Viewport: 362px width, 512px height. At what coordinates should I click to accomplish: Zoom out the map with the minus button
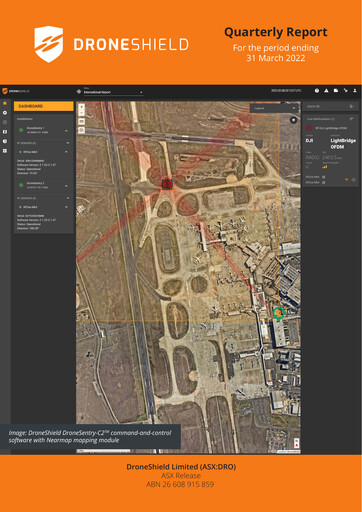click(81, 113)
